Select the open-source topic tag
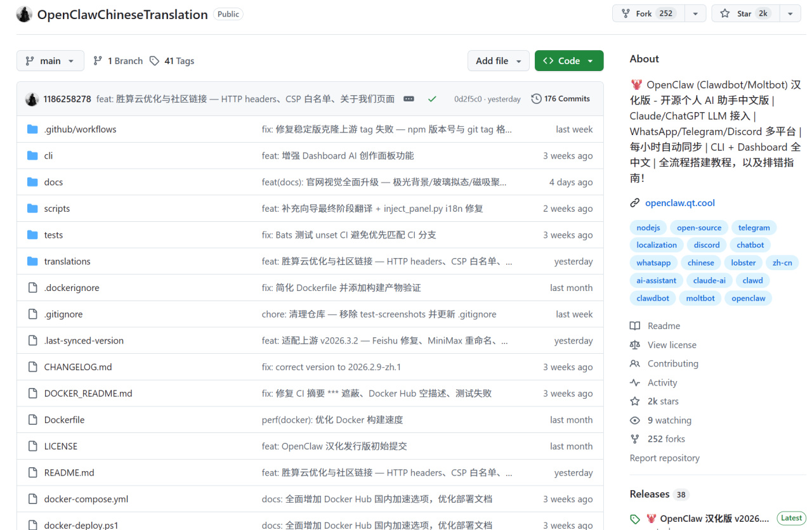Screen dimensions: 812x530 699,228
